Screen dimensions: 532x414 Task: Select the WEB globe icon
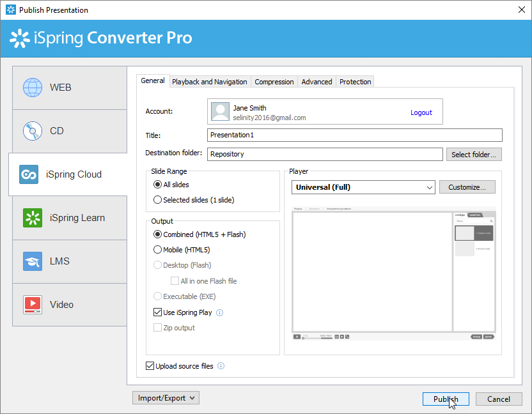pyautogui.click(x=33, y=88)
